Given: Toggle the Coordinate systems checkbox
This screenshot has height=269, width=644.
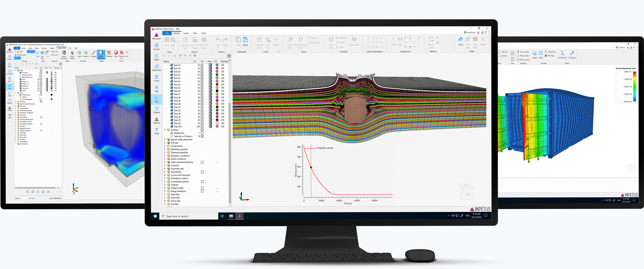Looking at the screenshot, I should point(202,181).
